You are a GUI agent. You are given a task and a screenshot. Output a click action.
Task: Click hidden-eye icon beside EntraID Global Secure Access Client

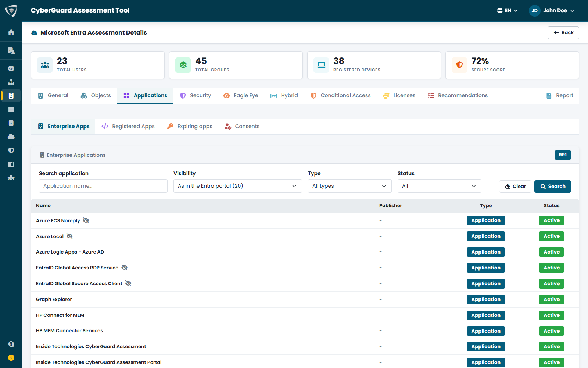(128, 283)
